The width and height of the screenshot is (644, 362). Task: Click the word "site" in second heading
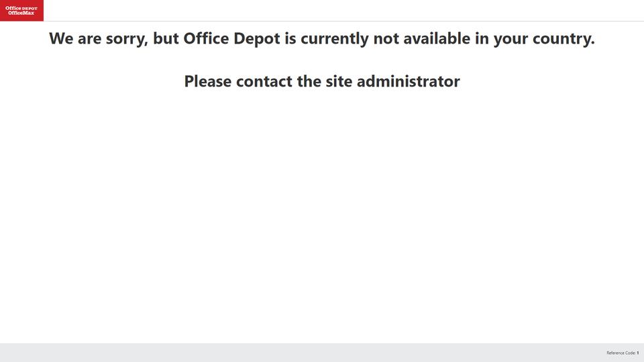[339, 81]
